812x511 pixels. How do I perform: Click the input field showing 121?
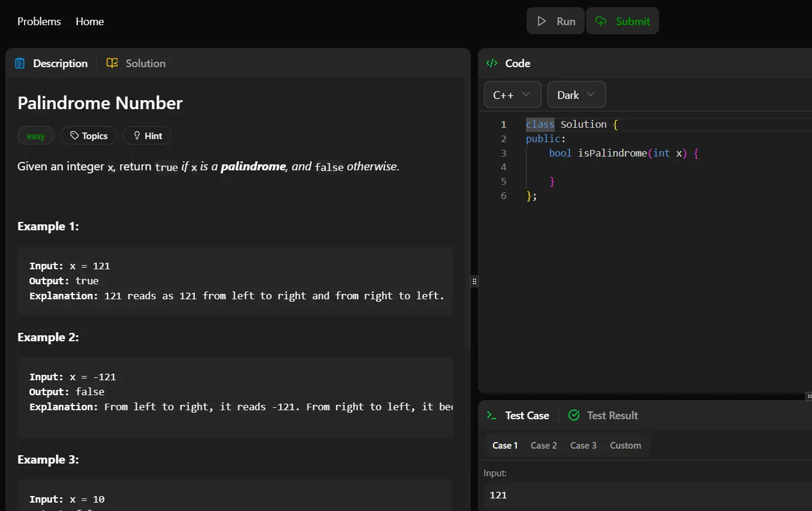[648, 495]
